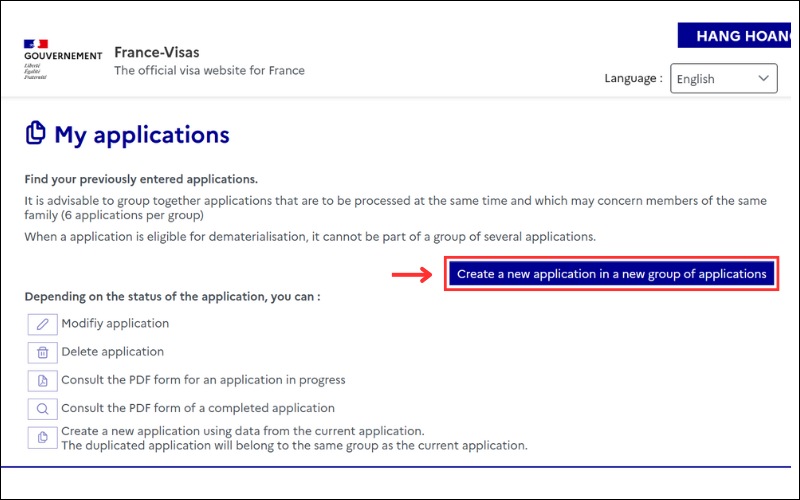
Task: Create a new application in new group
Action: [x=611, y=274]
